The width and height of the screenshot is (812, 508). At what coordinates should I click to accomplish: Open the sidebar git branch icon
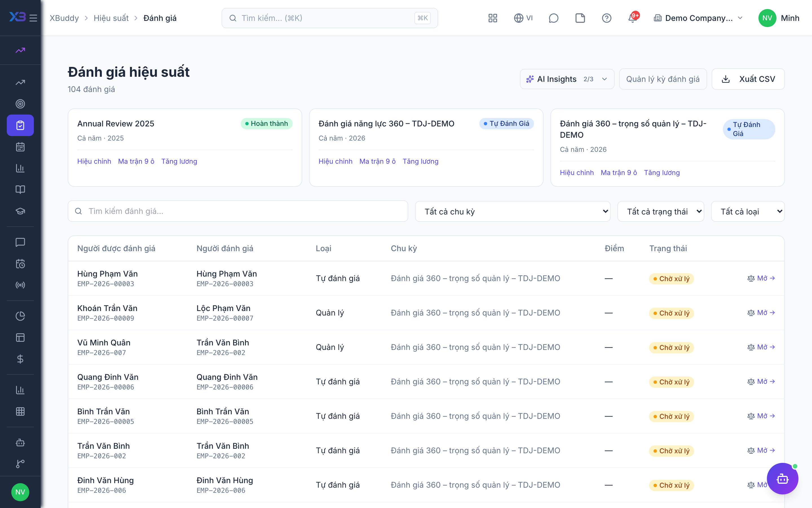point(20,464)
